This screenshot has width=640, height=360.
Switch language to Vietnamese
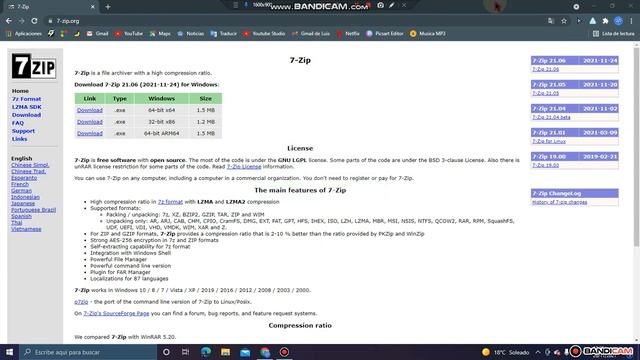click(x=26, y=229)
